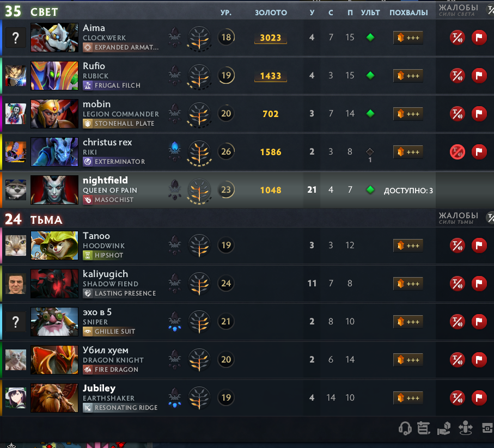Click the shared unit control icon

pyautogui.click(x=443, y=428)
